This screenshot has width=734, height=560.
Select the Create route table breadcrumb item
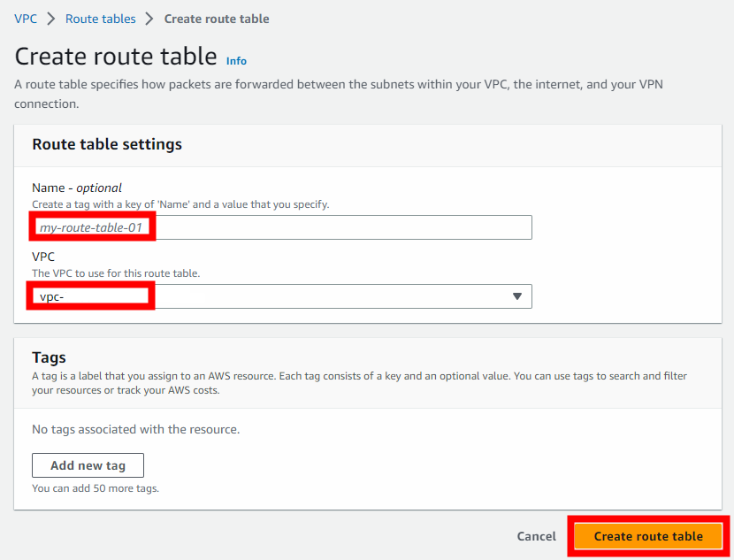[x=217, y=18]
